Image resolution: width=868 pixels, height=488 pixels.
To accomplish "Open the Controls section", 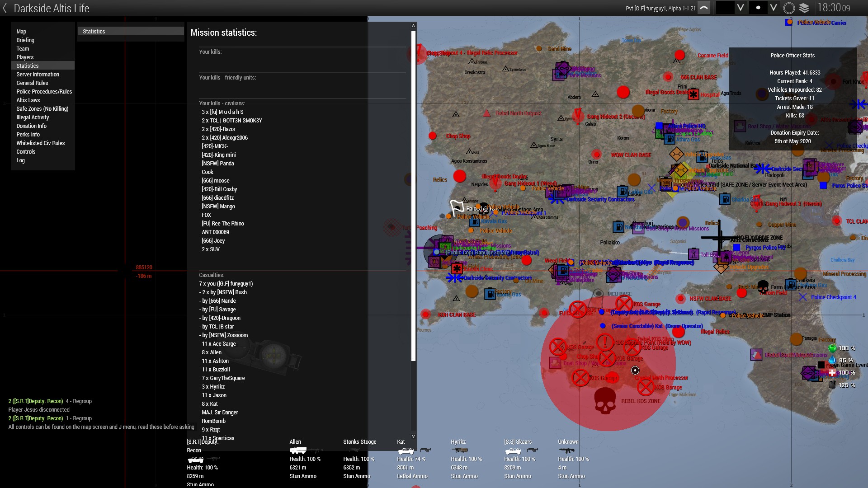I will (x=26, y=152).
